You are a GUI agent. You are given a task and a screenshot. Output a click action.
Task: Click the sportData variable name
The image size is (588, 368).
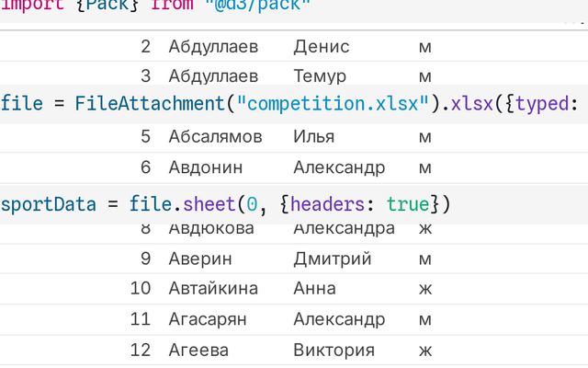tap(47, 203)
